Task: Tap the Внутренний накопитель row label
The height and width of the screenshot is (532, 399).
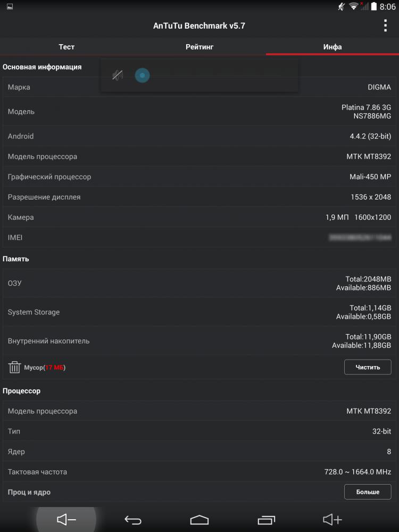Action: pos(48,341)
